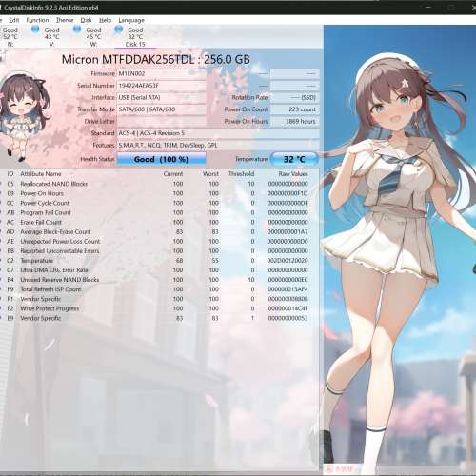Click the Good (100 %) health status button
Image resolution: width=476 pixels, height=476 pixels.
162,159
